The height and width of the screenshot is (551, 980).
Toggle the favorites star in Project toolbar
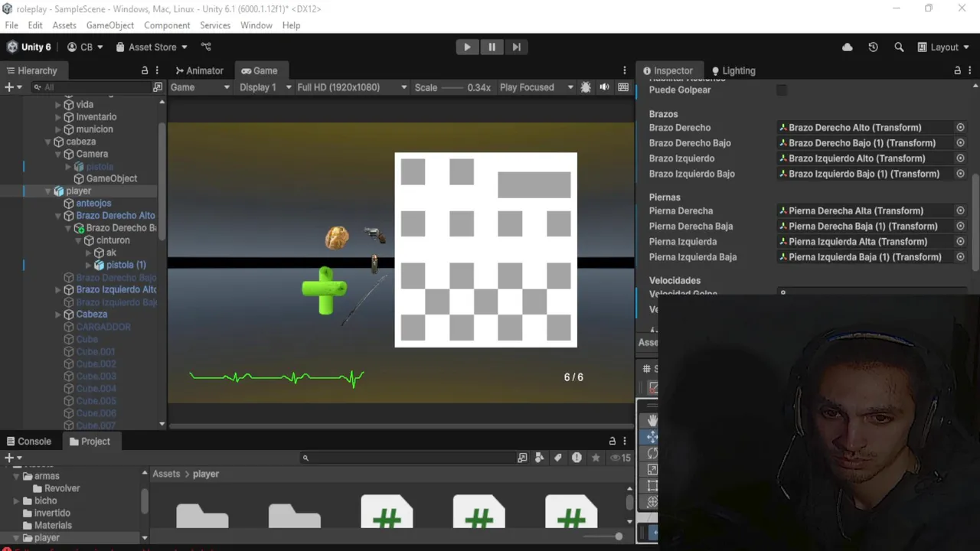click(596, 458)
